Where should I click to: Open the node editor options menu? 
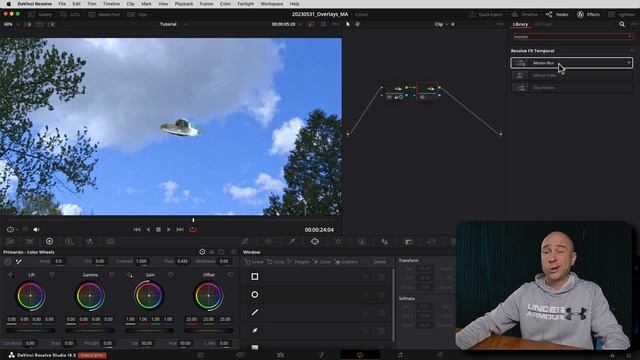[x=500, y=24]
